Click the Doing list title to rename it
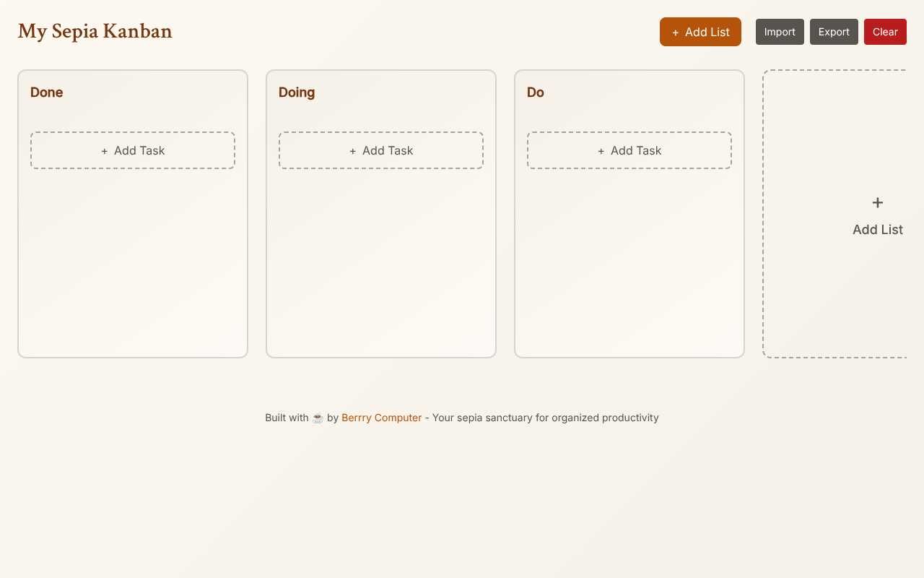The height and width of the screenshot is (578, 924). pos(296,92)
